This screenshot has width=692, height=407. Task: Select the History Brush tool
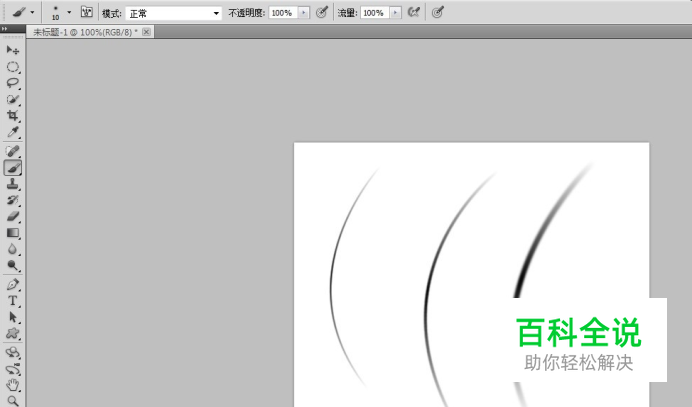click(x=12, y=200)
